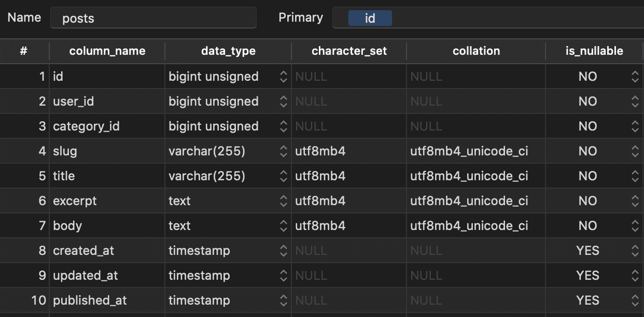
Task: Click the is_nullable column header
Action: coord(594,51)
